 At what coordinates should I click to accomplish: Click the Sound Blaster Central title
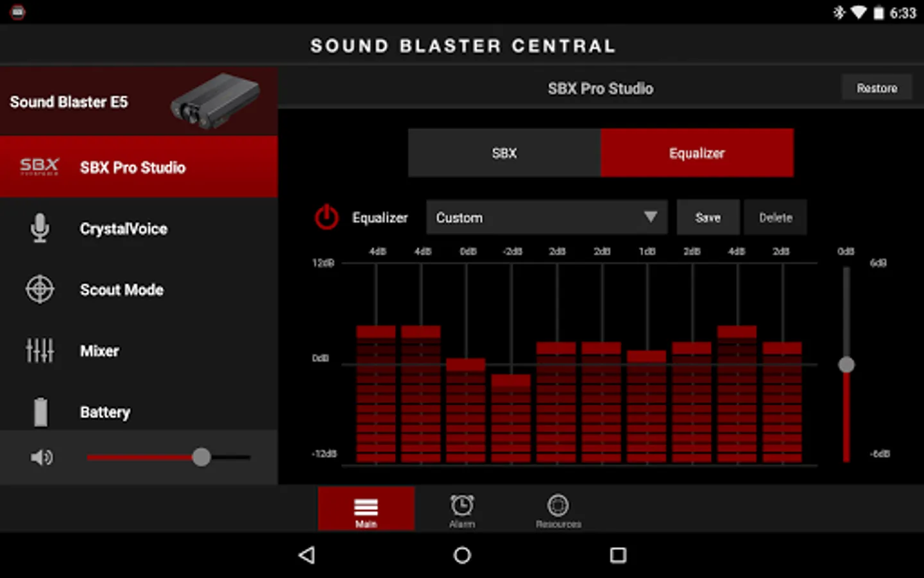pyautogui.click(x=463, y=46)
